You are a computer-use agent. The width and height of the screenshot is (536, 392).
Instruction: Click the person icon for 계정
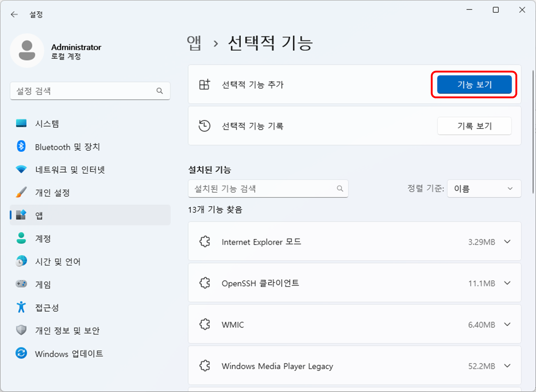pyautogui.click(x=21, y=238)
